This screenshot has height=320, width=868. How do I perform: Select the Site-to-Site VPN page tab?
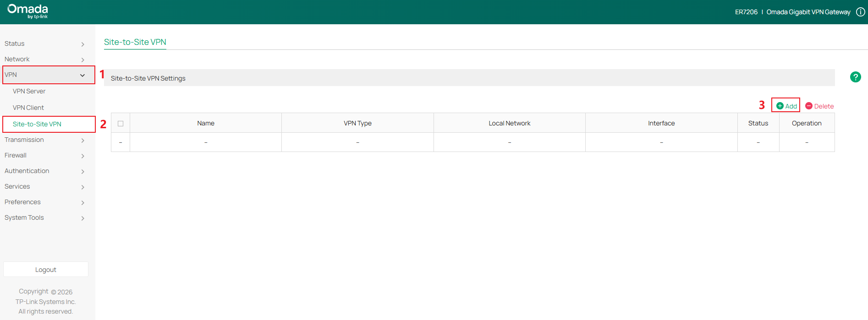point(135,42)
